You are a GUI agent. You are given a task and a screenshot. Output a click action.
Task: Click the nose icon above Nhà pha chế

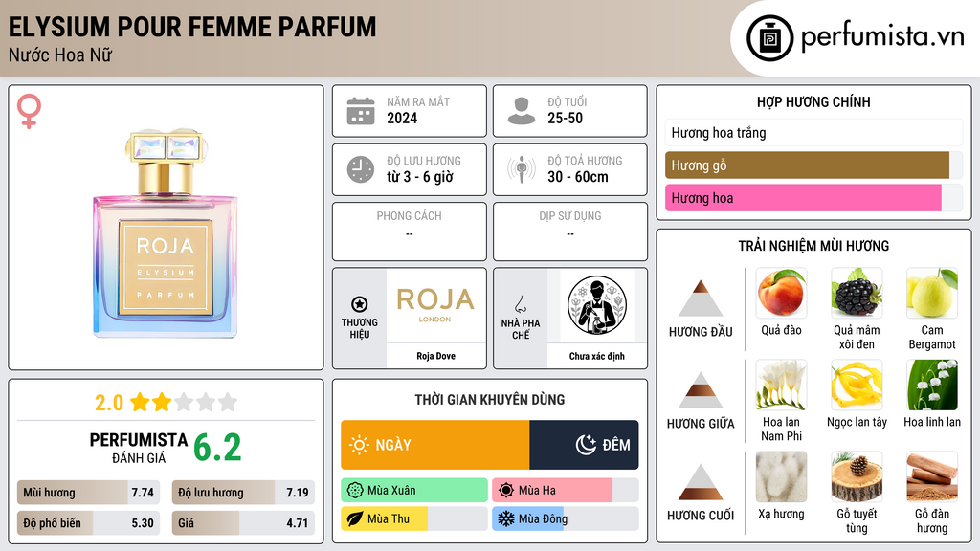pyautogui.click(x=520, y=304)
